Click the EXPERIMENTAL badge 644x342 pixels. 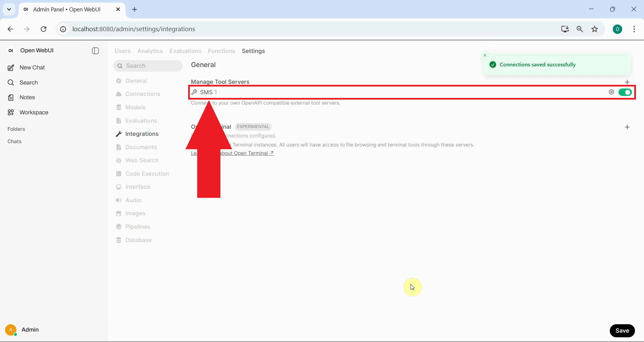(253, 127)
